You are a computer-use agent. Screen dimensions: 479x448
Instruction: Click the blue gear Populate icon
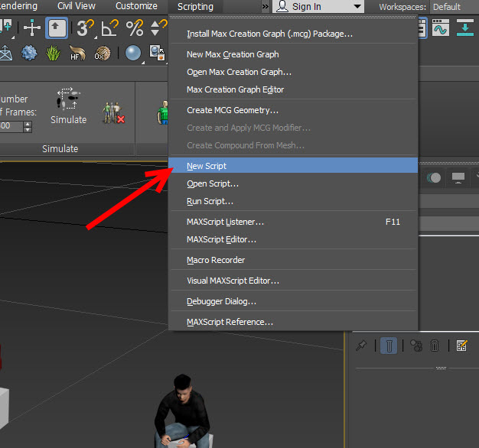pyautogui.click(x=29, y=53)
